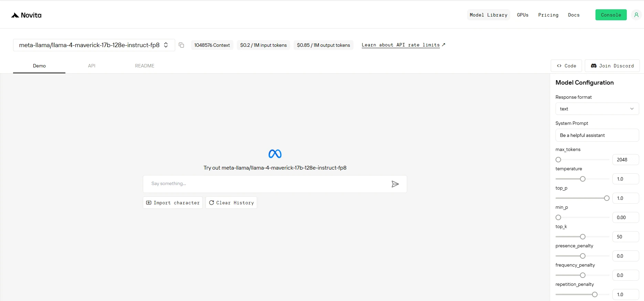This screenshot has height=301, width=644.
Task: Click the Clear History button
Action: [x=231, y=203]
